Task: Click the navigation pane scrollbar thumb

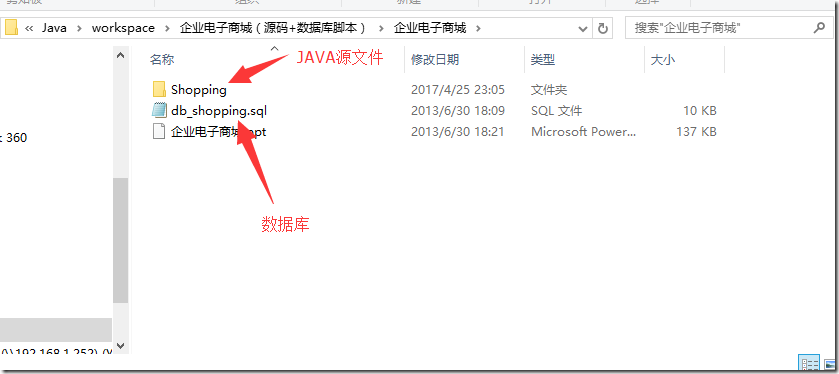Action: tap(120, 241)
